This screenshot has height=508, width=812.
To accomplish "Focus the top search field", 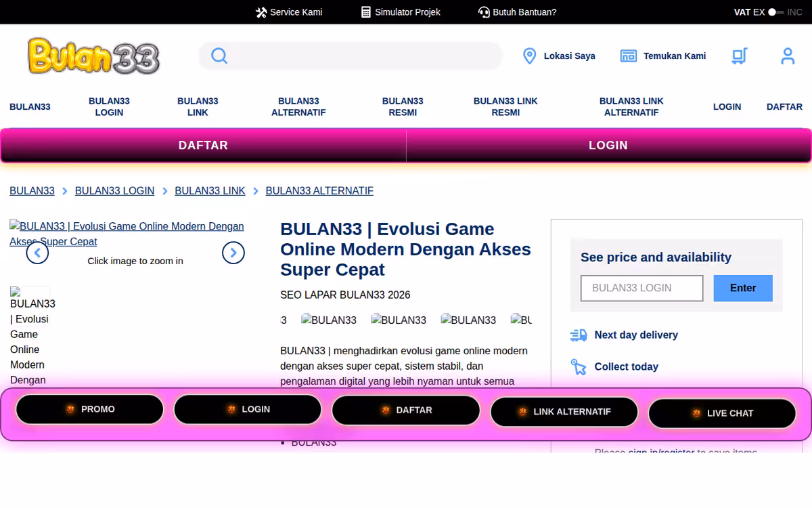I will [351, 56].
